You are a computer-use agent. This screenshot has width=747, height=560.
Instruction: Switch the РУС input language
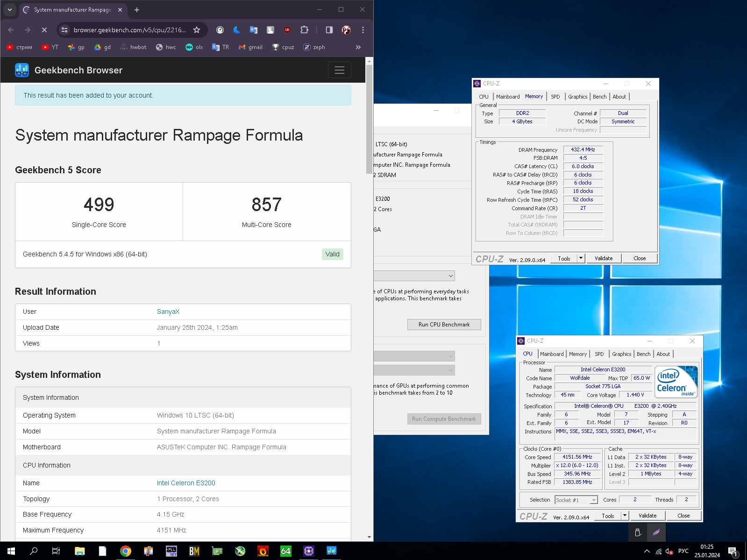(x=683, y=551)
